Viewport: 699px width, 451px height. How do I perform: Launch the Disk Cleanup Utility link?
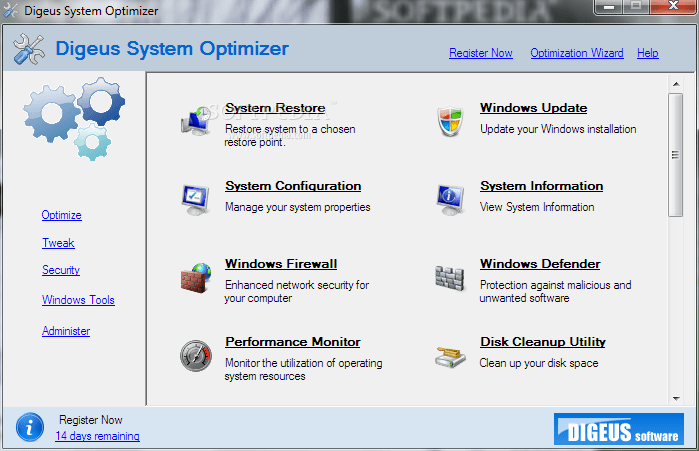coord(543,342)
